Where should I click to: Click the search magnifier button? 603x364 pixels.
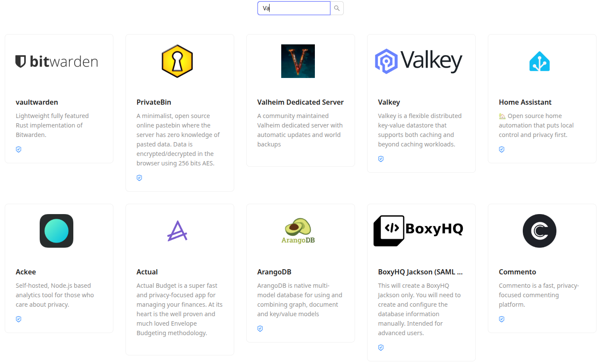tap(337, 8)
